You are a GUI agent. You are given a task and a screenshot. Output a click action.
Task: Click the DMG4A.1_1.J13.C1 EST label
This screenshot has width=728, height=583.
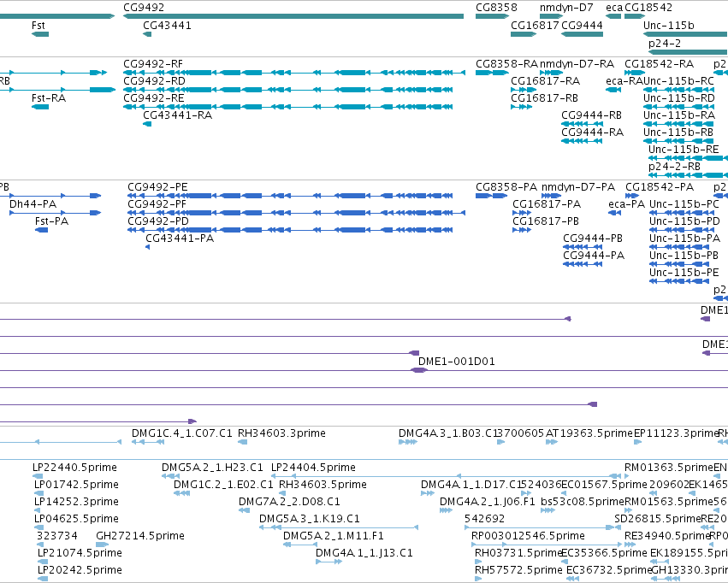click(x=364, y=553)
